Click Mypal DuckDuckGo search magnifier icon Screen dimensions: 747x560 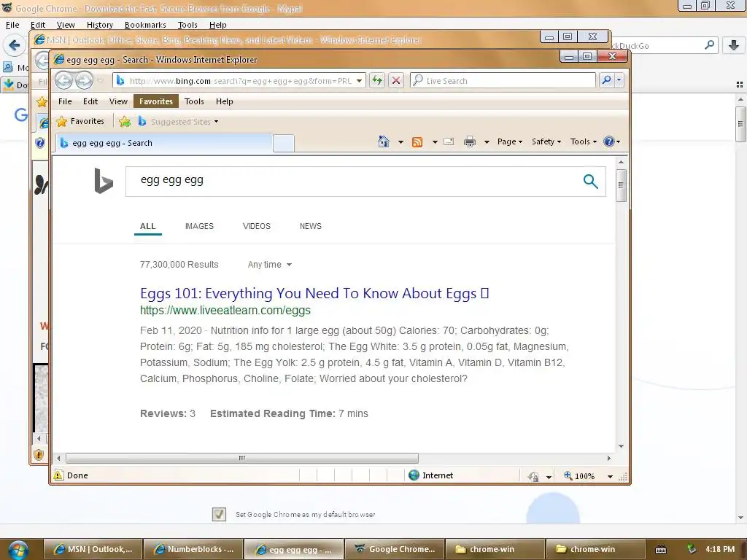[x=709, y=45]
